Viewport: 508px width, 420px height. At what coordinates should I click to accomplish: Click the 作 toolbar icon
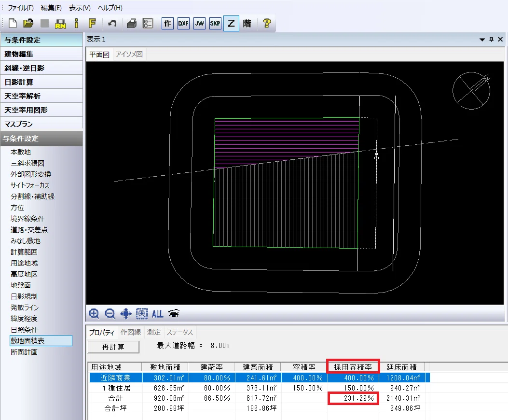click(x=167, y=23)
